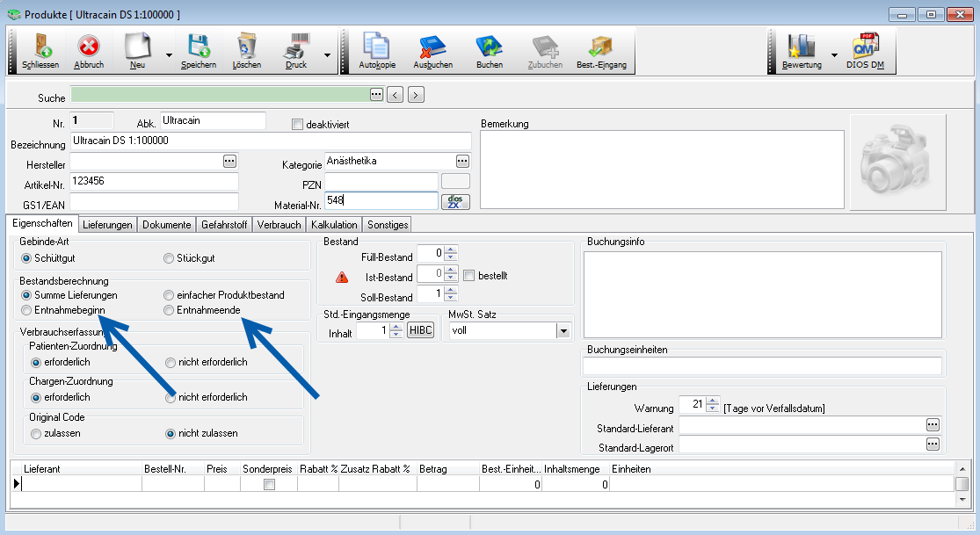Select Chargen-Zuordnung erforderlich radio button
The height and width of the screenshot is (535, 980).
pyautogui.click(x=36, y=397)
